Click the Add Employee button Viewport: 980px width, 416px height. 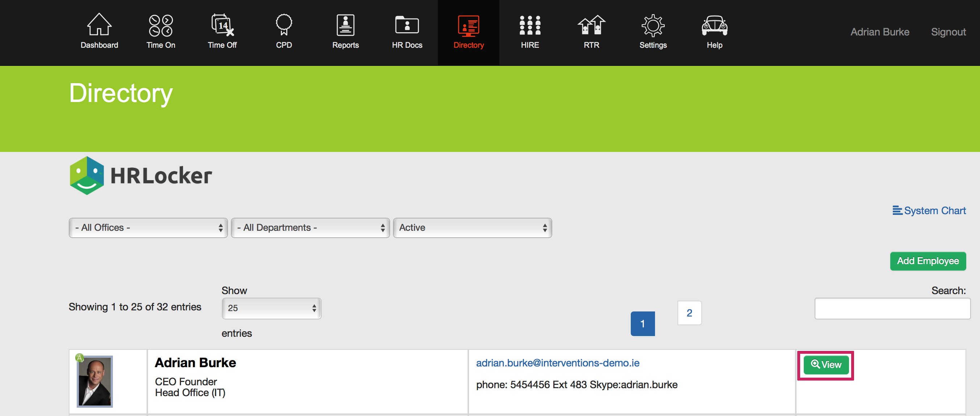[928, 261]
